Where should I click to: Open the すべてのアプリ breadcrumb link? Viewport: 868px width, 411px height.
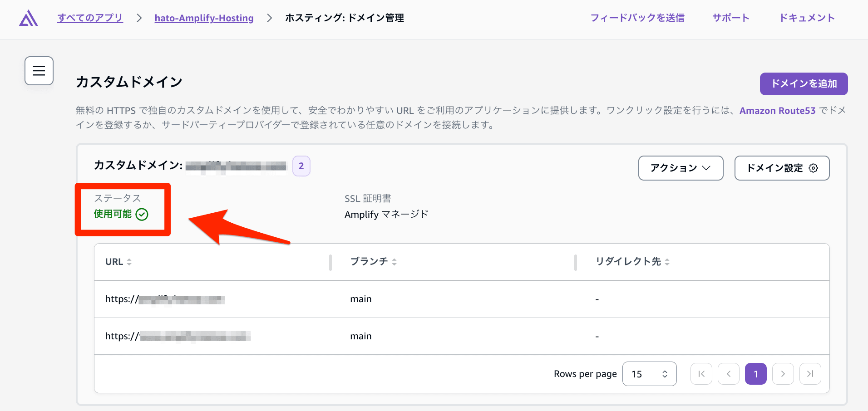(x=90, y=18)
